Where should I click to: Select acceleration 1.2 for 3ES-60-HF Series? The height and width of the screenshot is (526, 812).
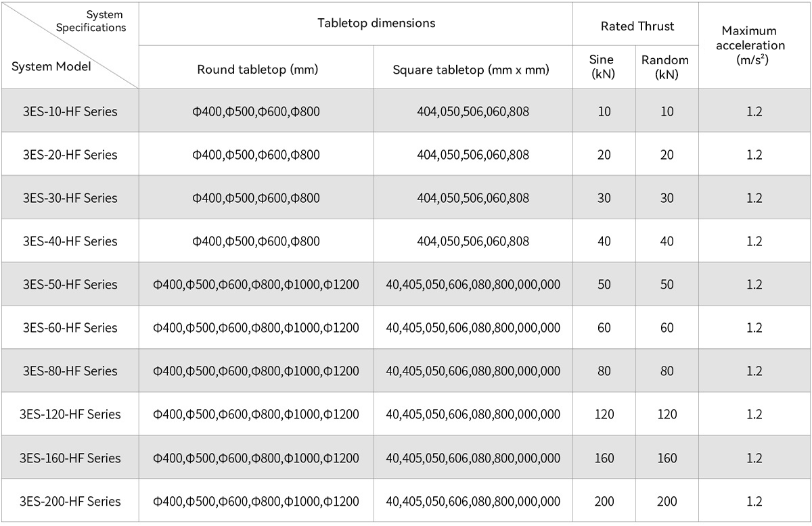pyautogui.click(x=754, y=327)
